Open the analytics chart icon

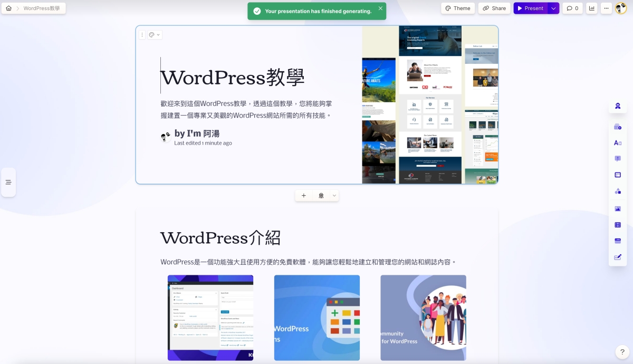[x=591, y=8]
